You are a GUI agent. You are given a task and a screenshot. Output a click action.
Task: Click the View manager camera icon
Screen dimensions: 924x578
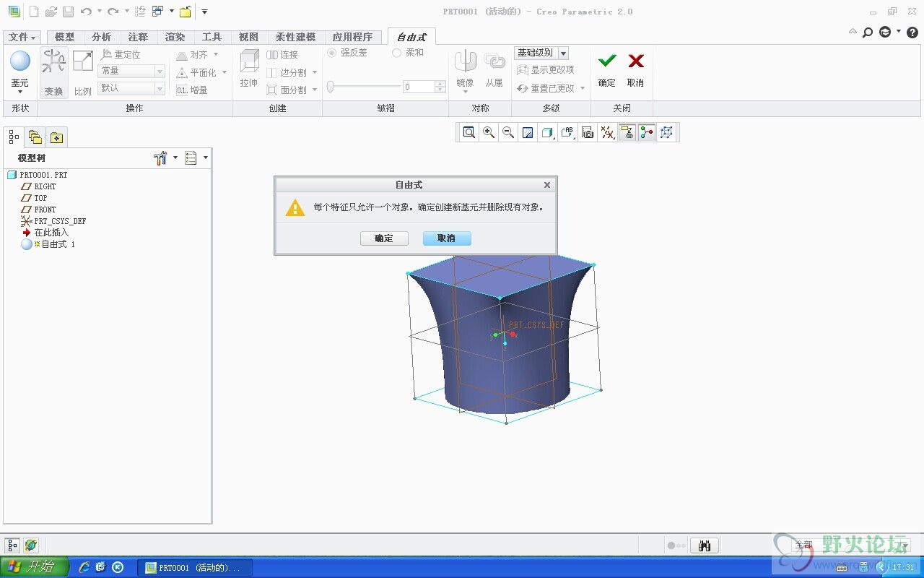coord(588,132)
